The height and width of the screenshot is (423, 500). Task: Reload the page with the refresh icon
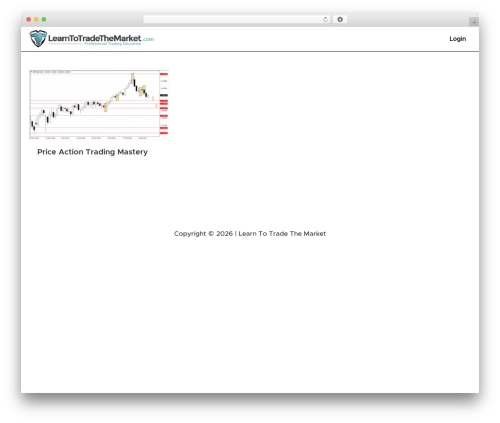tap(325, 19)
